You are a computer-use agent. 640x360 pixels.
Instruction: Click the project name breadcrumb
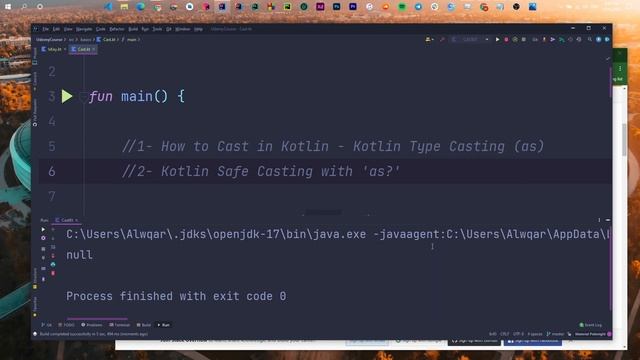coord(49,40)
